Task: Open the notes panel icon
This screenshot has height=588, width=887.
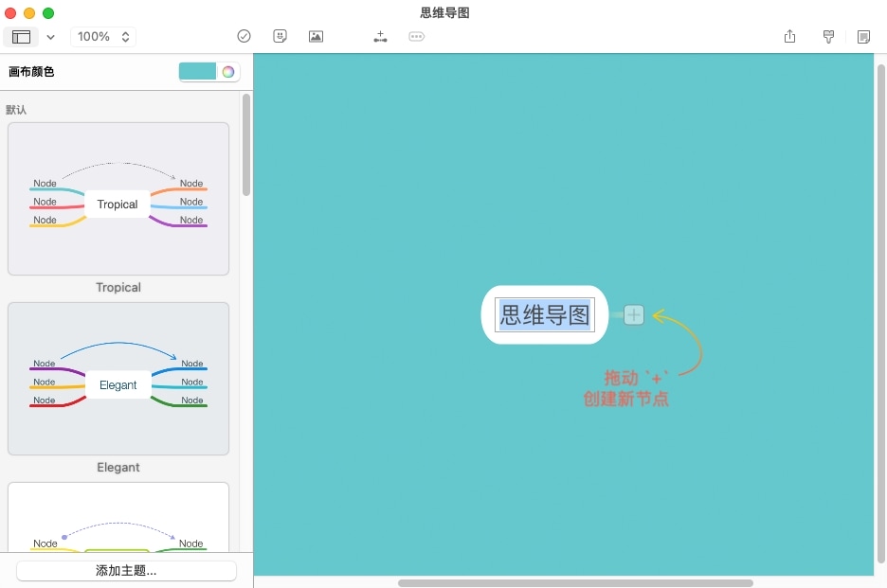Action: [863, 37]
